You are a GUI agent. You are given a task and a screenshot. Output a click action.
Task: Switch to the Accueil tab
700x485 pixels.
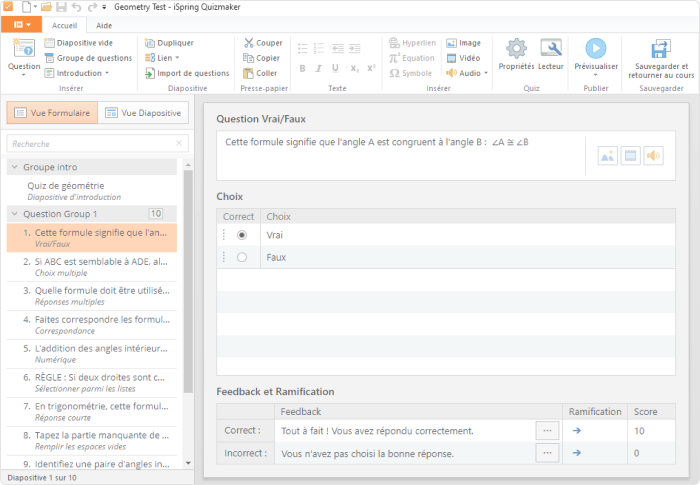click(64, 25)
